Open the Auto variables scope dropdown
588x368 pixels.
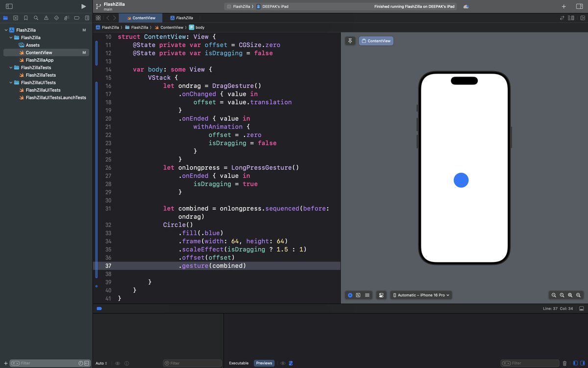[101, 363]
